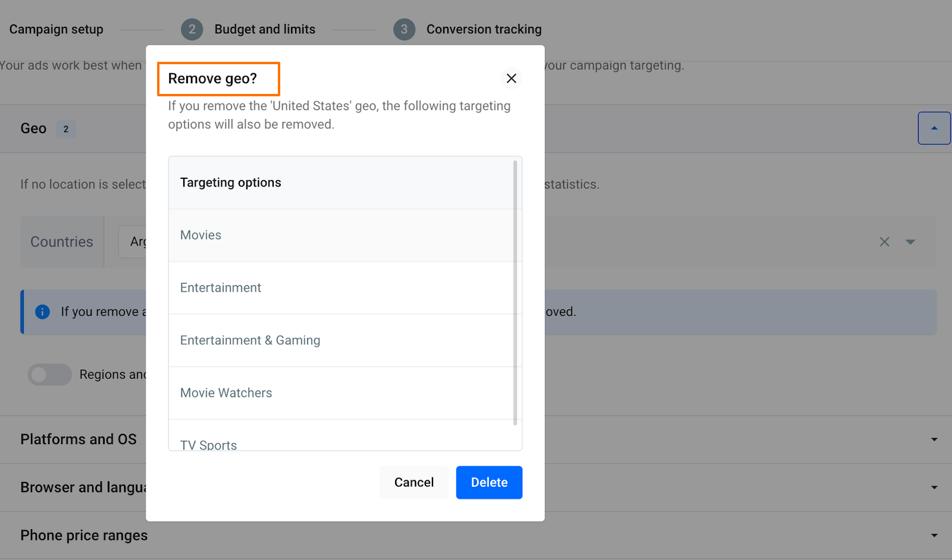Clear selected countries using the X icon
The image size is (952, 560).
point(884,241)
